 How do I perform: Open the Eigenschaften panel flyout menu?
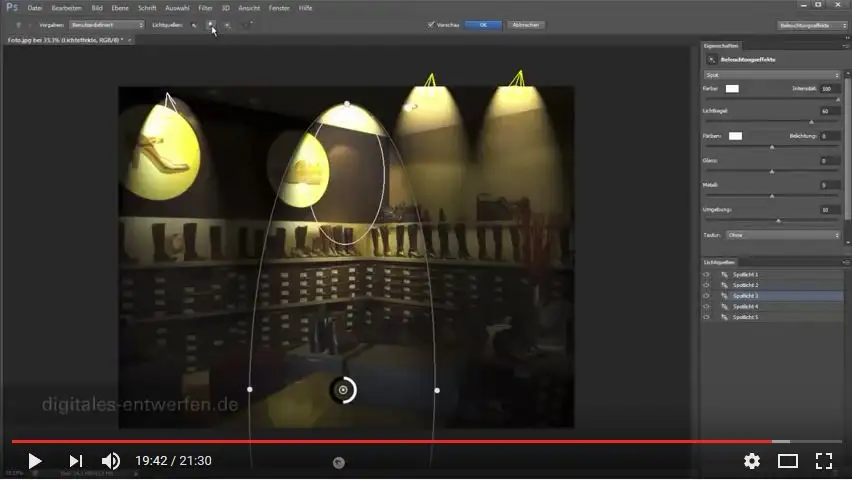(x=845, y=46)
